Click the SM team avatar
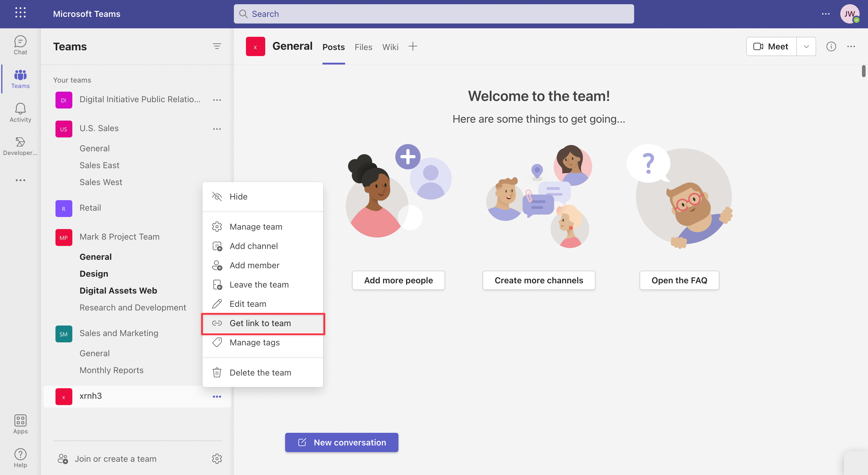868x475 pixels. pos(64,334)
